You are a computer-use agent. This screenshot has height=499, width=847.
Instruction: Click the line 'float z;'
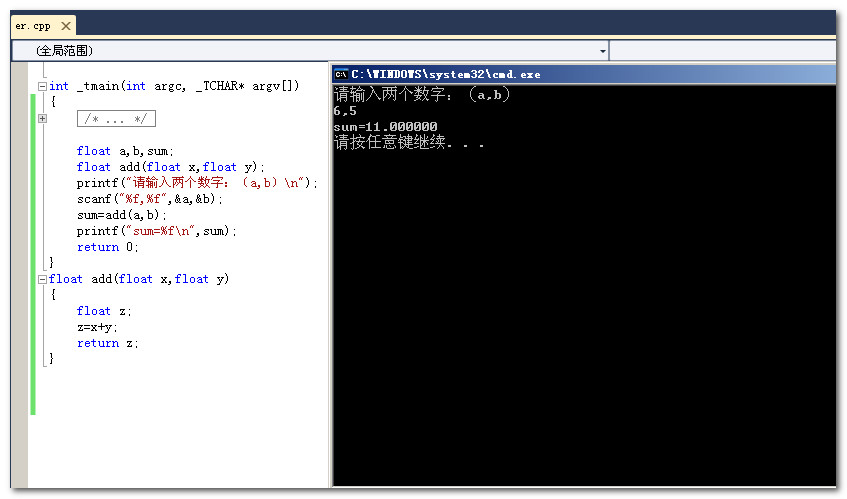(104, 311)
